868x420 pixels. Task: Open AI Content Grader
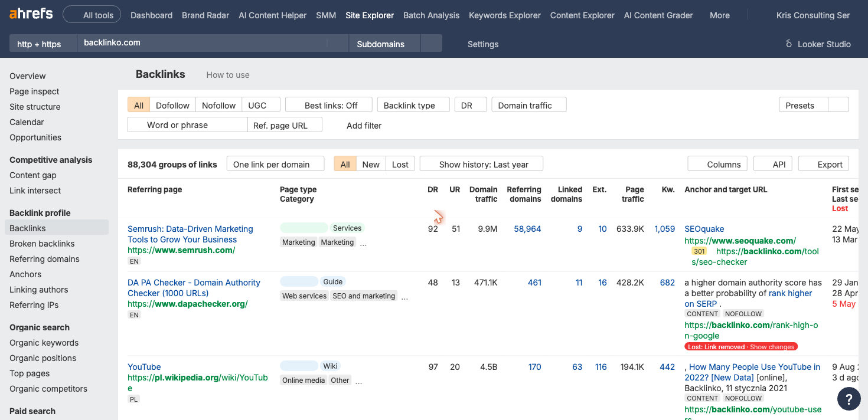coord(658,15)
